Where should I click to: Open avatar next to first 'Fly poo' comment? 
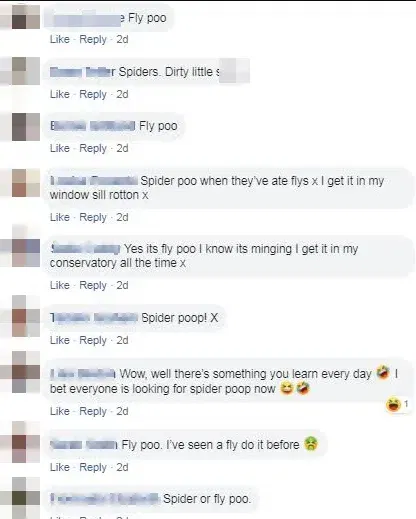pos(26,17)
